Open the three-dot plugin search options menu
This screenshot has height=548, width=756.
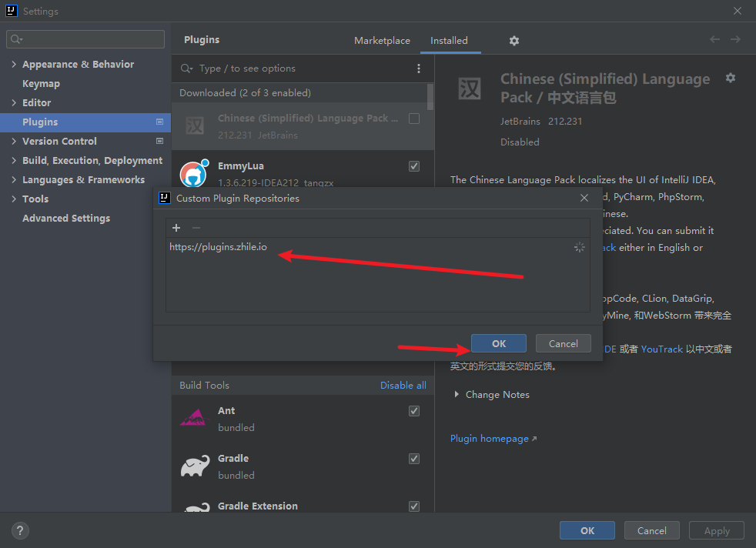(x=419, y=68)
